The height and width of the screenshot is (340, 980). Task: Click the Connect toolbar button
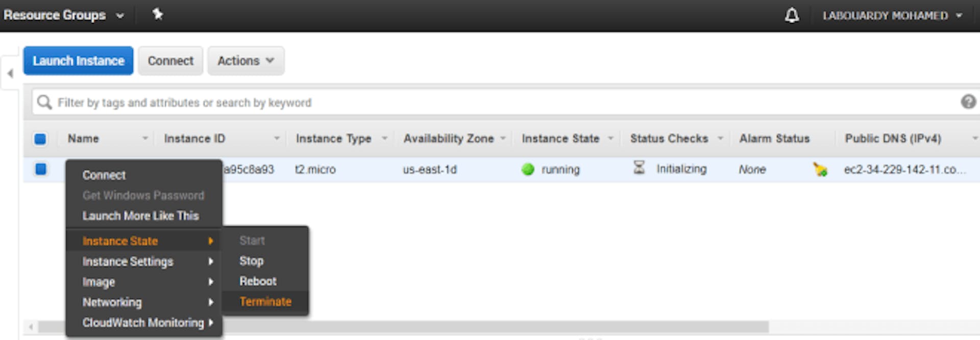click(170, 61)
